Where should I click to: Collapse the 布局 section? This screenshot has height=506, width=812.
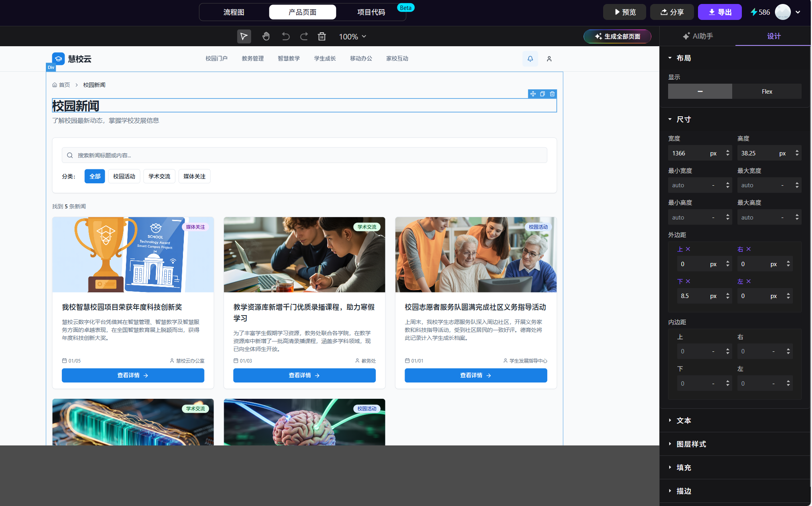pos(680,58)
